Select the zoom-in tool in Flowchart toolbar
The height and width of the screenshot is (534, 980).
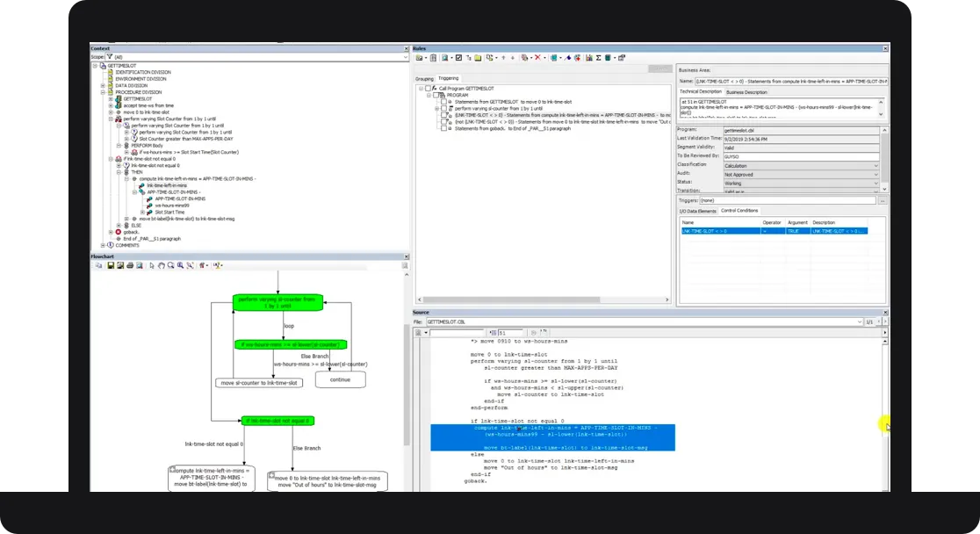pos(180,265)
